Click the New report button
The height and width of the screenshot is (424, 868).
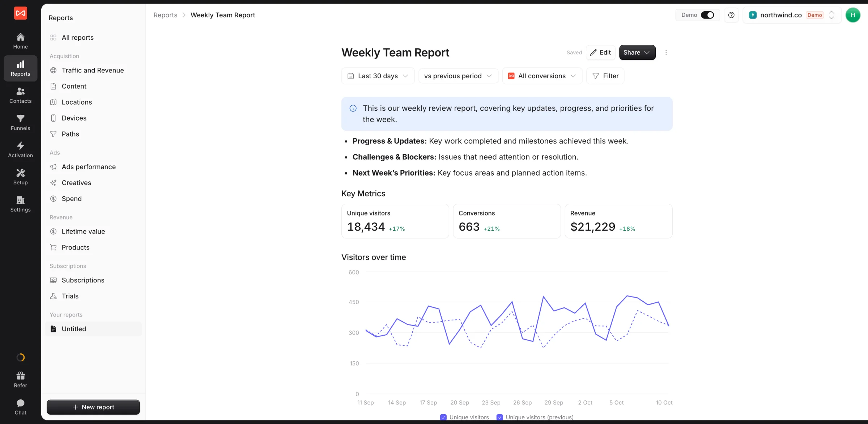pyautogui.click(x=93, y=407)
